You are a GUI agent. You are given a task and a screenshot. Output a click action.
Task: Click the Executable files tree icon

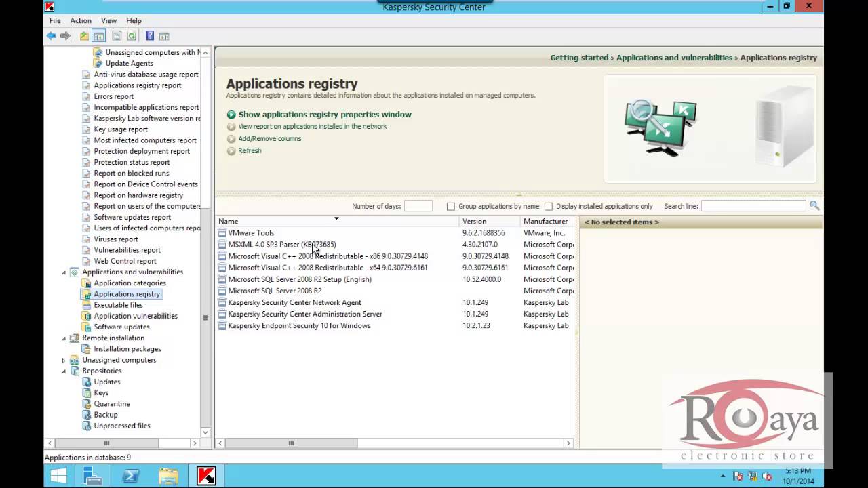86,305
